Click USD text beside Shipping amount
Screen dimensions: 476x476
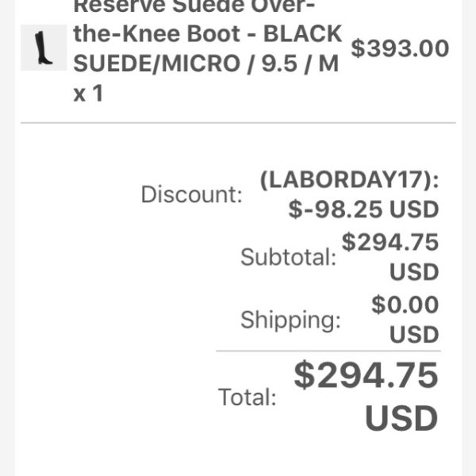click(x=414, y=335)
